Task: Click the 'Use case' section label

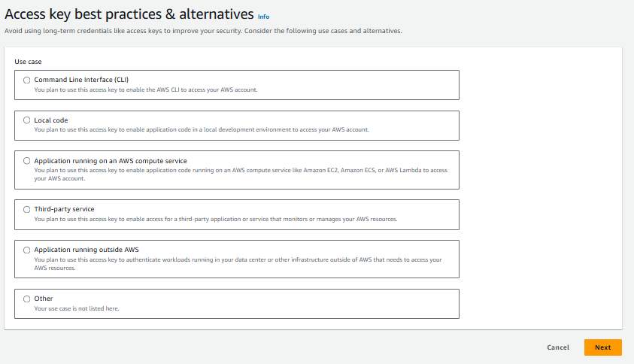Action: point(28,62)
